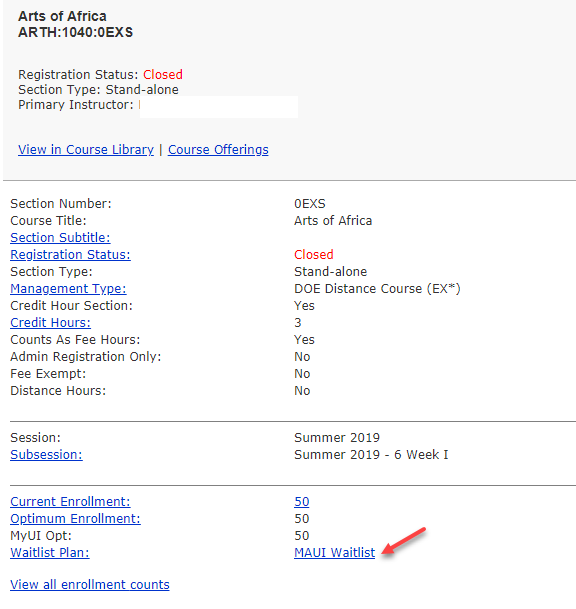Viewport: 576px width, 609px height.
Task: Click the course code ARTH:1040:0EXS heading
Action: coord(75,32)
